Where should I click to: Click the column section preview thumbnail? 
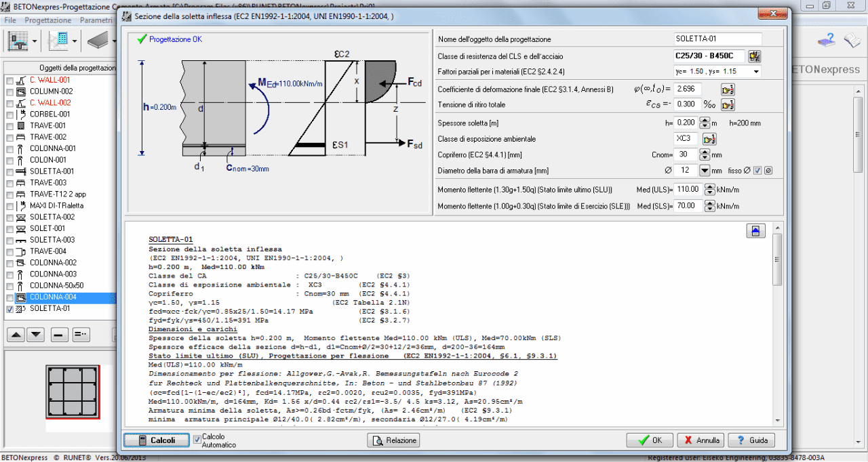(x=73, y=391)
